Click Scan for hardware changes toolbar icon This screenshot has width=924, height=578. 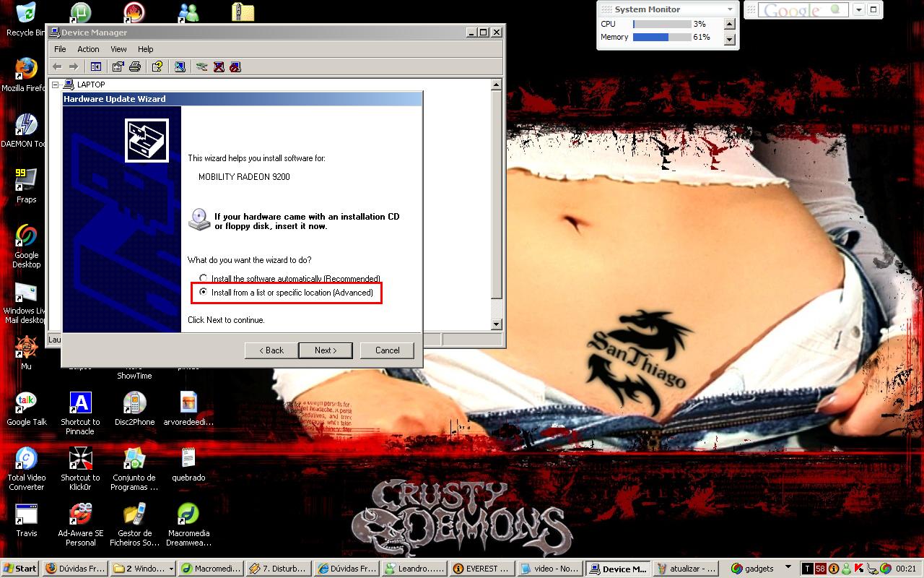click(x=180, y=66)
